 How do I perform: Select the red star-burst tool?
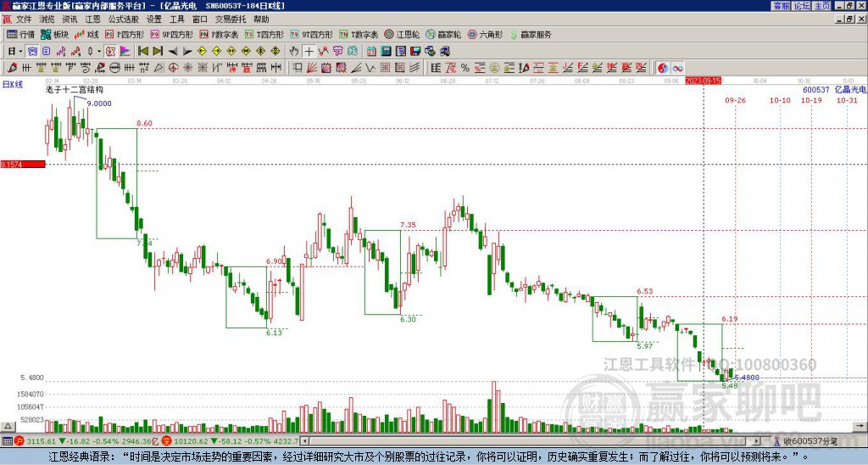[187, 68]
